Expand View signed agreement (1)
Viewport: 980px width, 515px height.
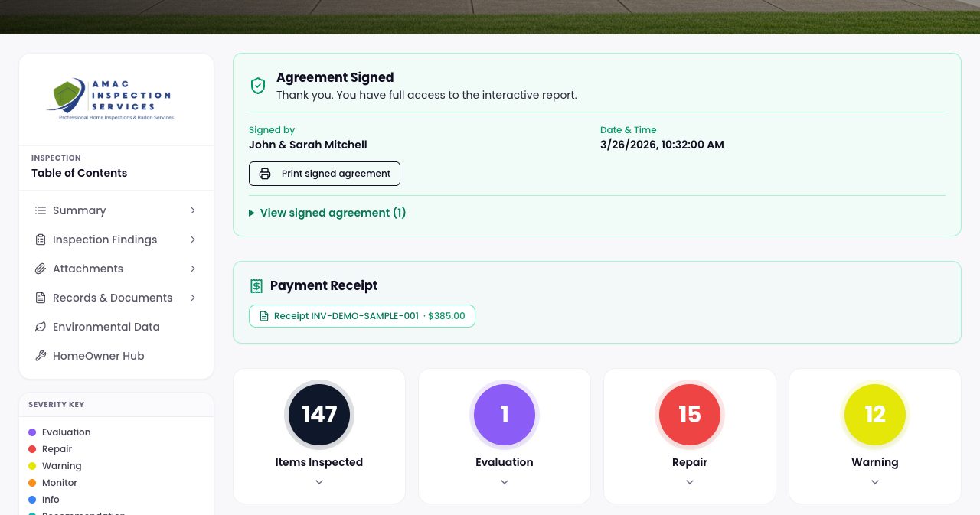[x=328, y=213]
